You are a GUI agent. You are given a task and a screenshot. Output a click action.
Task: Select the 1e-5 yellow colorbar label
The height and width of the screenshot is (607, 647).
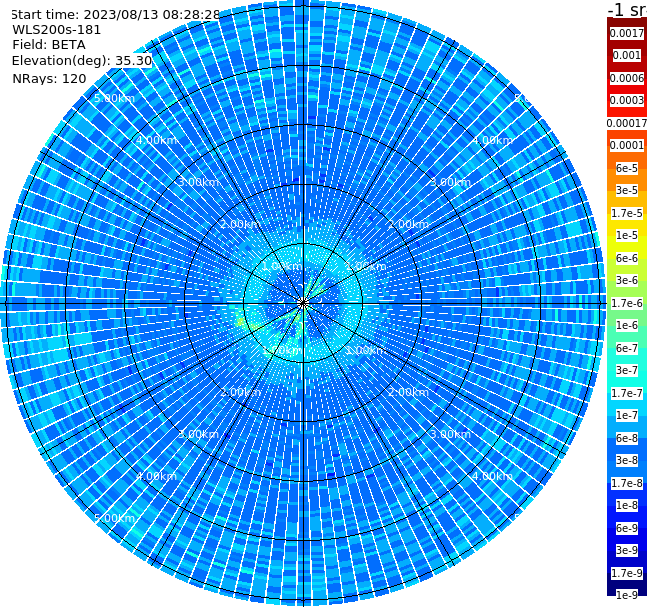point(627,236)
